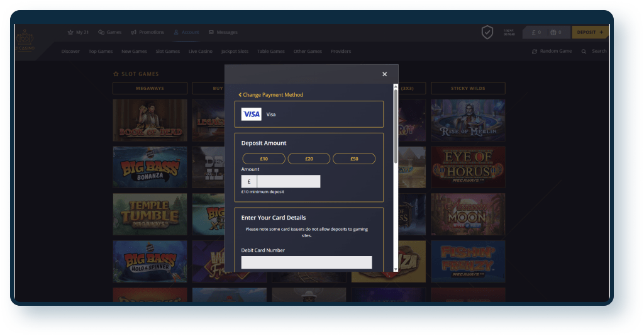
Task: Click the dialog scrollbar thumb
Action: (396, 126)
